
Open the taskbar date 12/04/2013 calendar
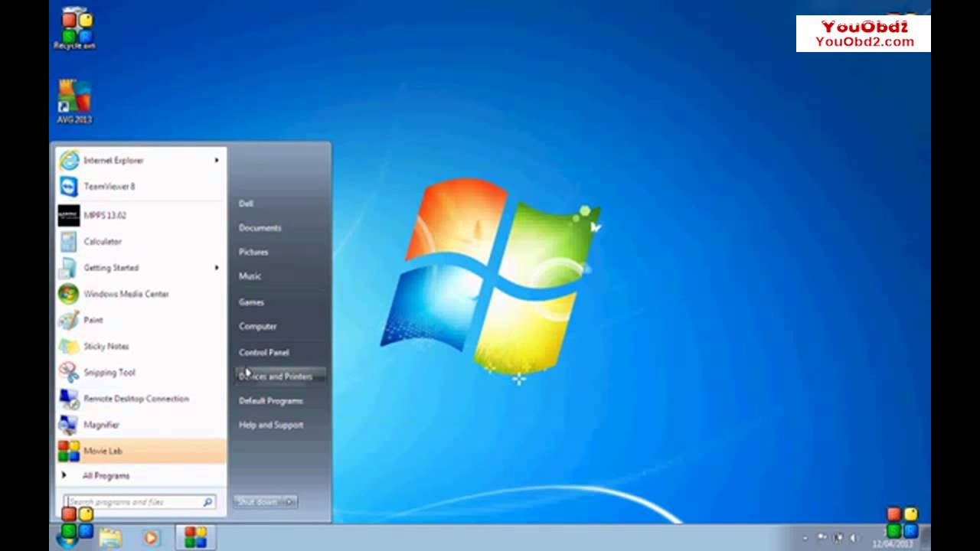(x=893, y=543)
